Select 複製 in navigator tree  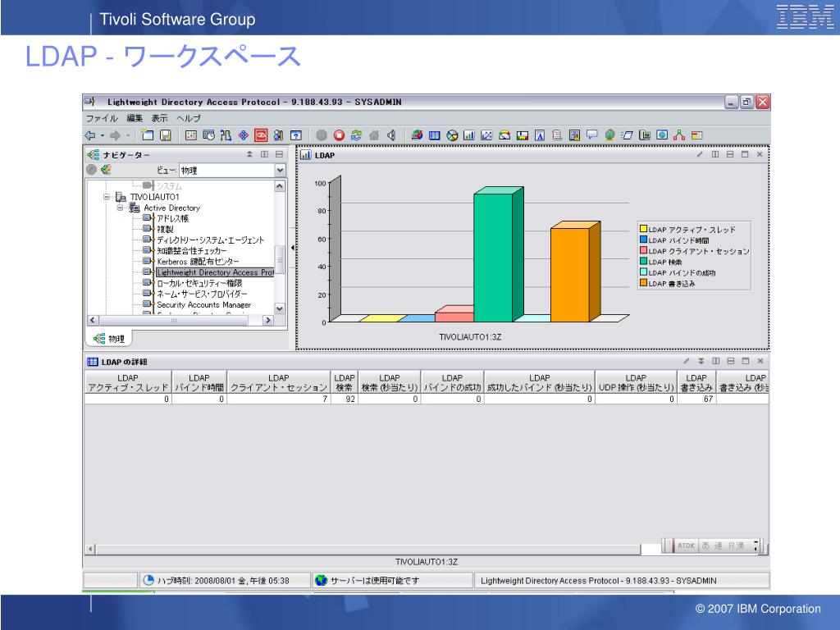tap(165, 230)
